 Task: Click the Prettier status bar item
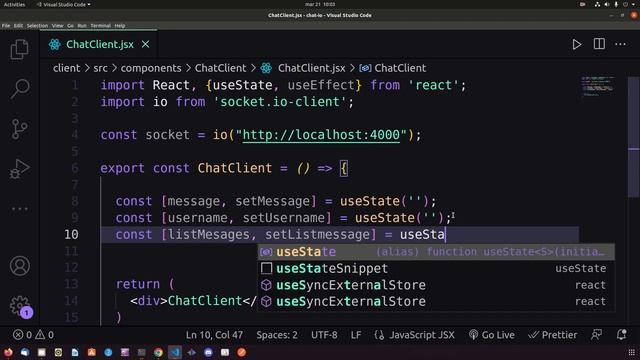click(553, 335)
